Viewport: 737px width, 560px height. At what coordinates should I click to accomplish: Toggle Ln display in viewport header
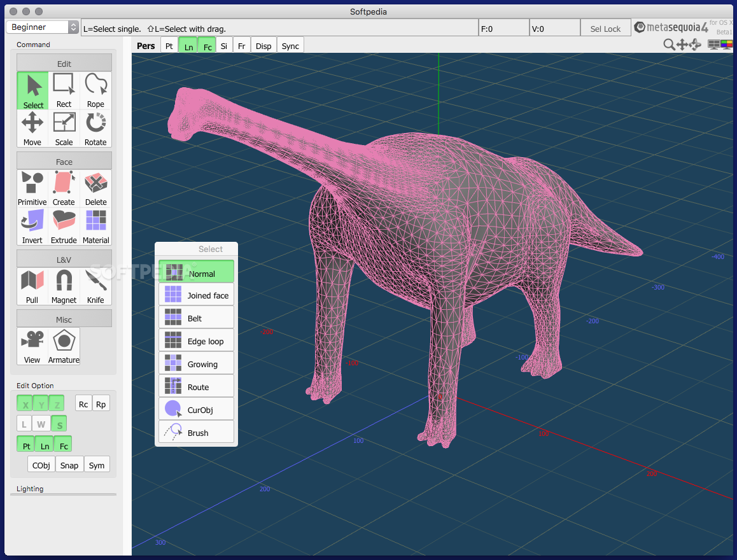[x=188, y=46]
